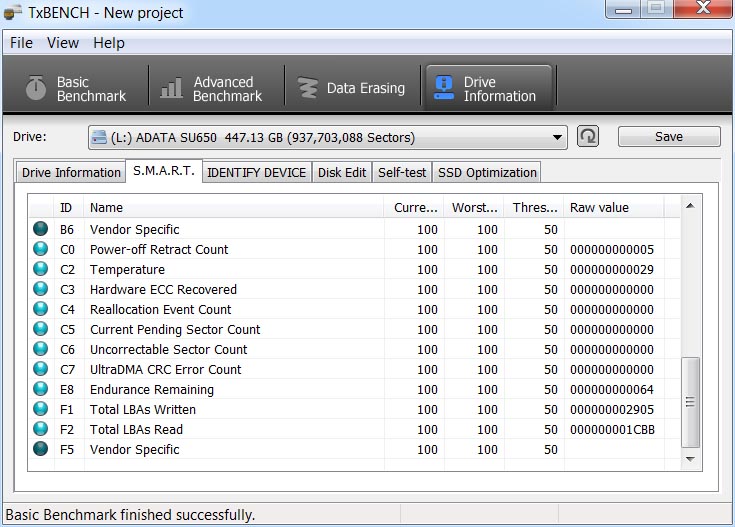Select the Temperature attribute name
This screenshot has width=735, height=527.
click(128, 270)
